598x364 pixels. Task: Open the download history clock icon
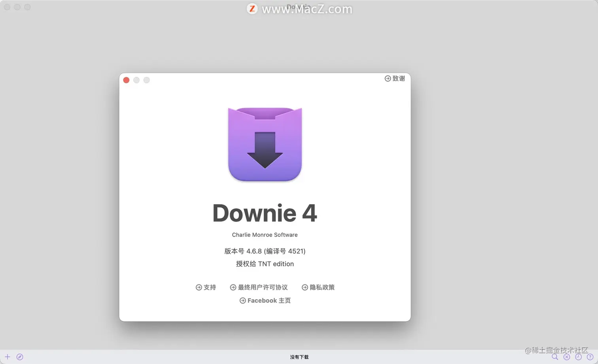click(578, 357)
